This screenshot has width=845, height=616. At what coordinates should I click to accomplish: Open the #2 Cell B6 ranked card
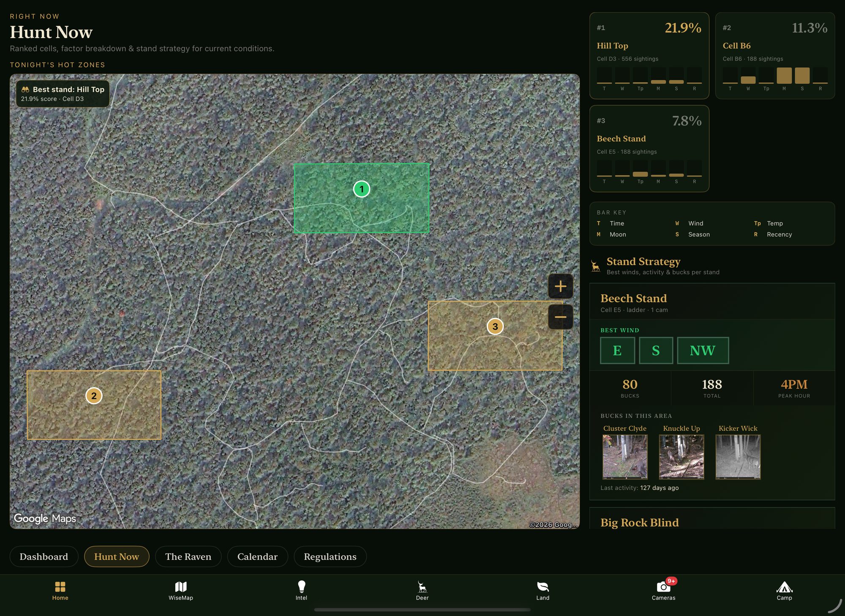[775, 56]
